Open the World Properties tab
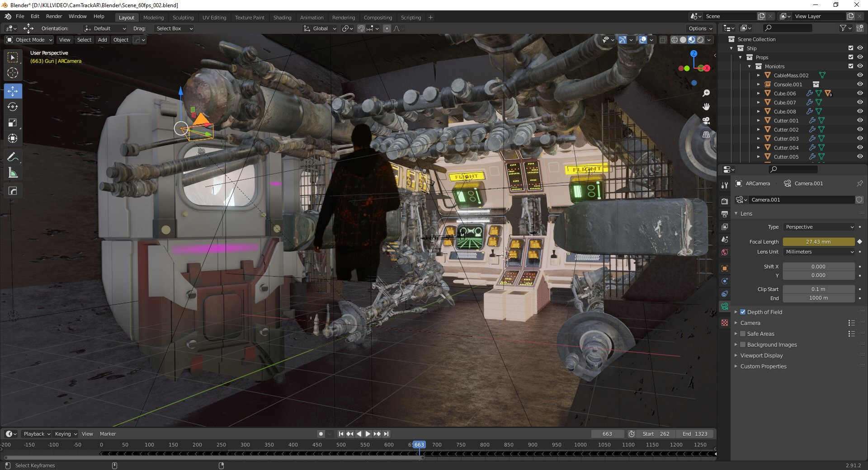Image resolution: width=868 pixels, height=470 pixels. pos(725,252)
